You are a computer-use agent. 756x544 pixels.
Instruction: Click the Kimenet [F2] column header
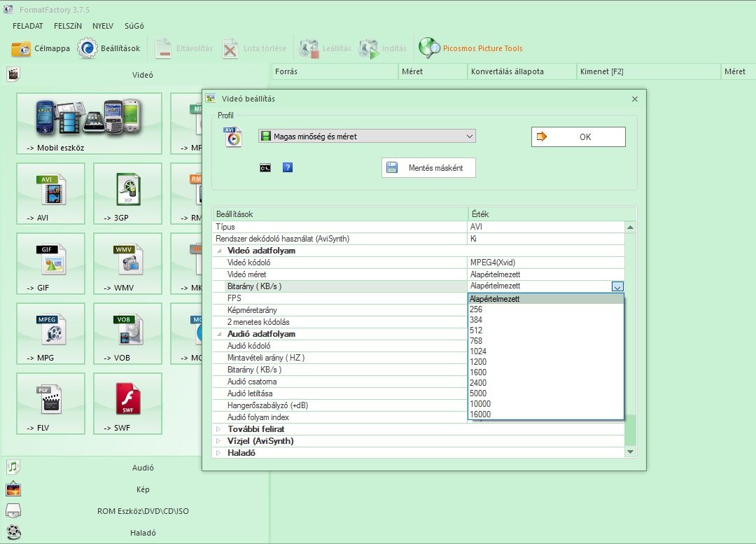pyautogui.click(x=648, y=71)
